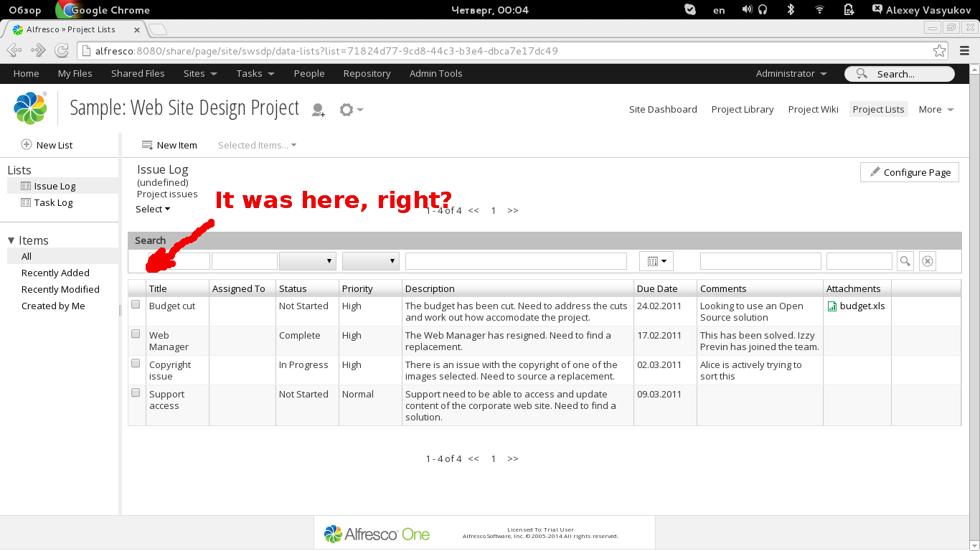Tick the Web Manager row checkbox
This screenshot has height=551, width=980.
click(x=136, y=334)
